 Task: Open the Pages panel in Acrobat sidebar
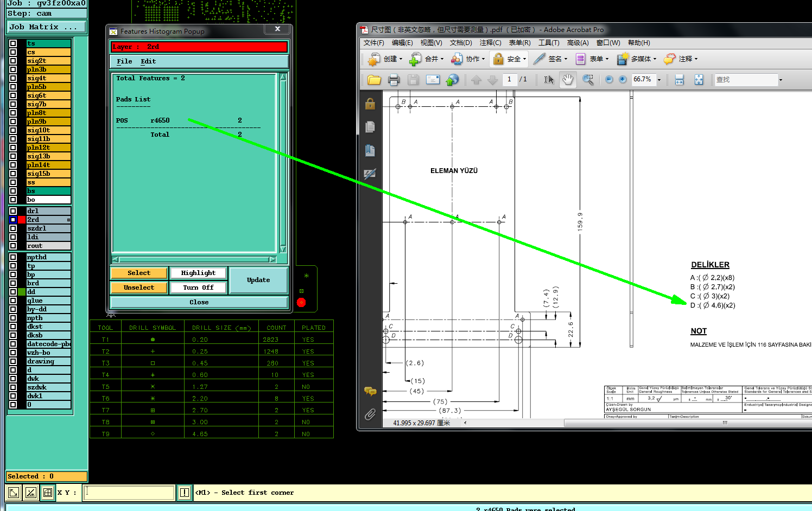tap(370, 127)
